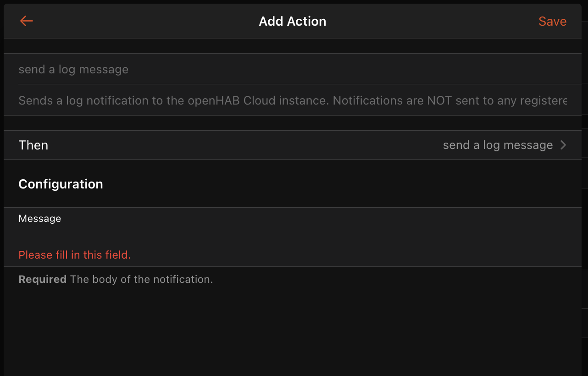The height and width of the screenshot is (376, 588).
Task: Click the bold Required label
Action: click(x=43, y=279)
